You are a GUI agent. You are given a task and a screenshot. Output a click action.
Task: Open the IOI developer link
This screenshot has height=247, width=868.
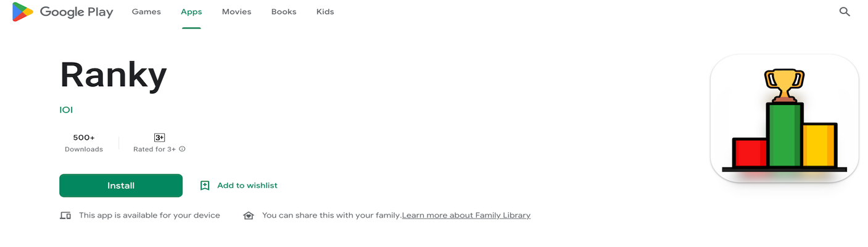66,110
